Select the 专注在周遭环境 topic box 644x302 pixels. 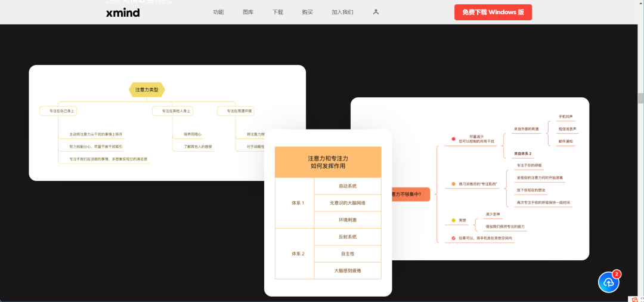tap(236, 111)
